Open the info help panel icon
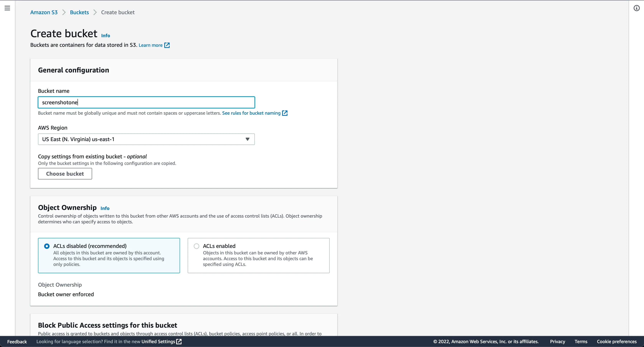This screenshot has height=347, width=644. pyautogui.click(x=637, y=8)
